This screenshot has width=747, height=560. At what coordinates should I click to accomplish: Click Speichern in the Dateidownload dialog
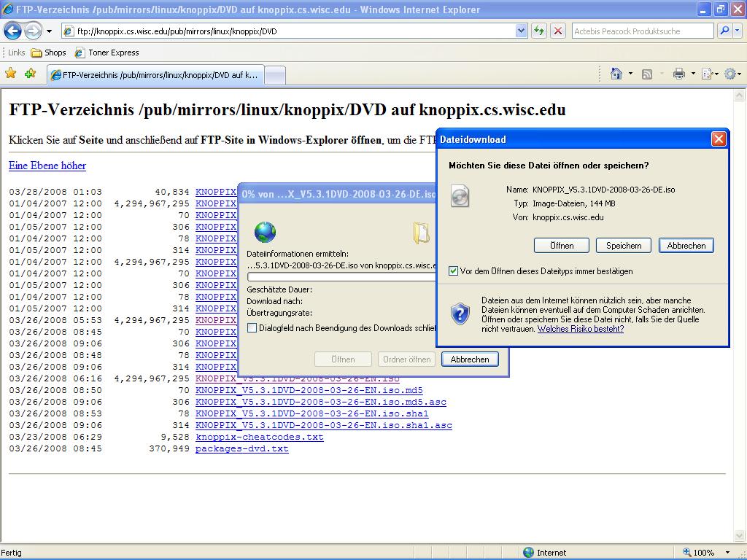(x=624, y=246)
